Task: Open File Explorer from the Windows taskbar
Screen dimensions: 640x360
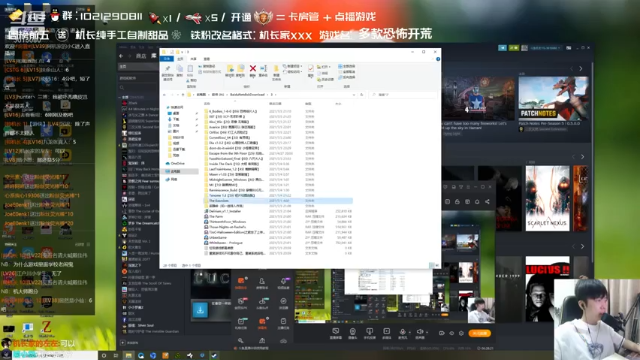Action: coord(129,356)
